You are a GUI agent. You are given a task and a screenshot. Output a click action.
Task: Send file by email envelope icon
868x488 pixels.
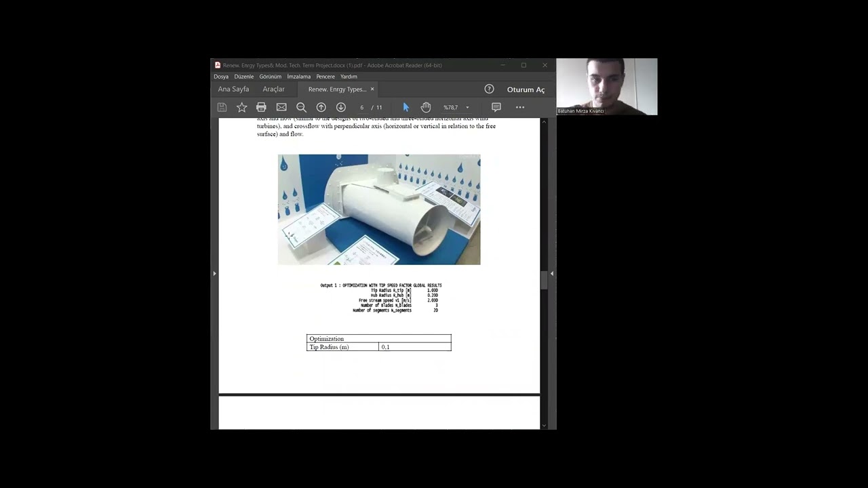[281, 107]
